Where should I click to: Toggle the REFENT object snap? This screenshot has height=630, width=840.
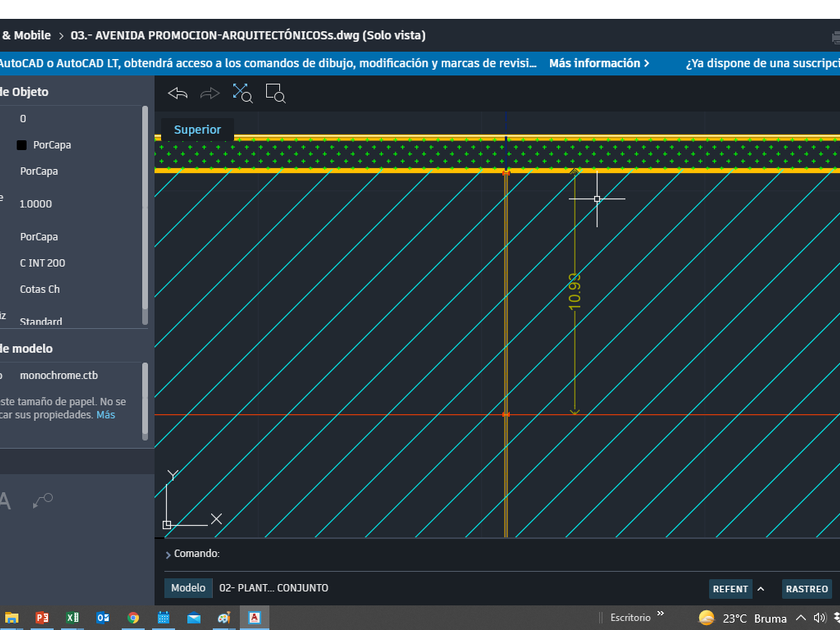[730, 589]
